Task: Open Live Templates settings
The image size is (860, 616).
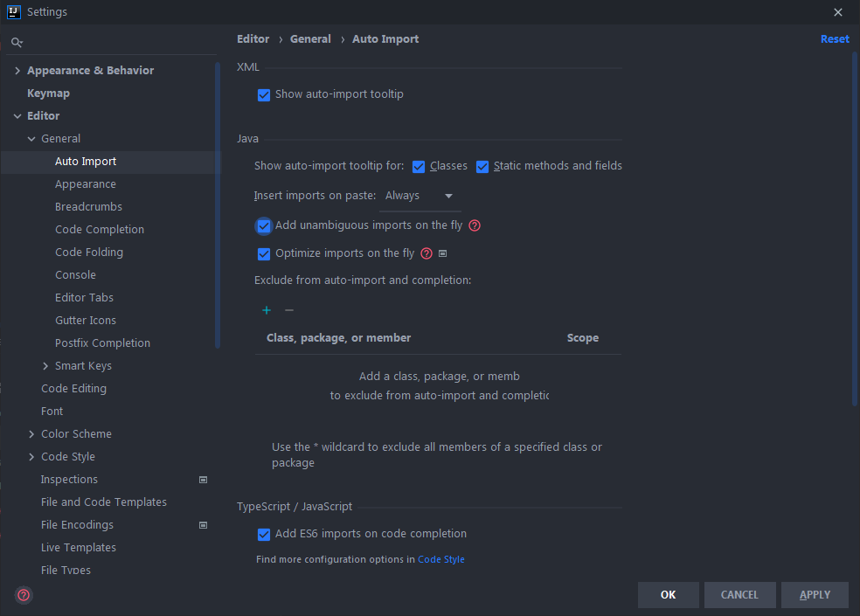Action: click(x=79, y=548)
